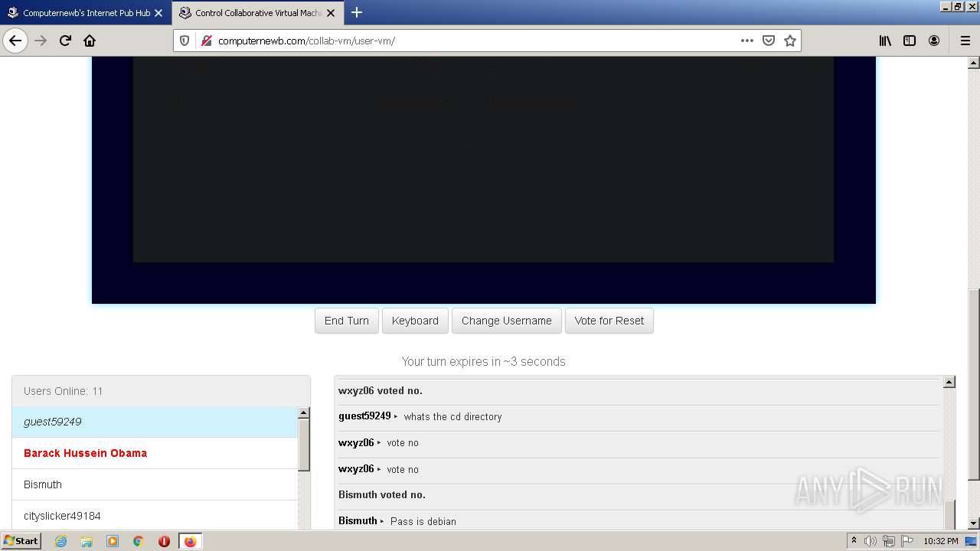Click "wxyz06 voted no." chat line

click(381, 391)
